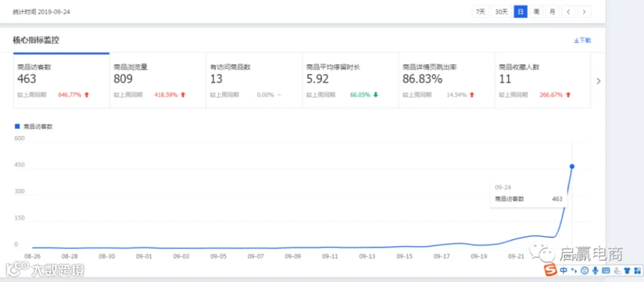Go to previous date with left chevron
Viewport: 644px width, 282px height.
[x=568, y=12]
